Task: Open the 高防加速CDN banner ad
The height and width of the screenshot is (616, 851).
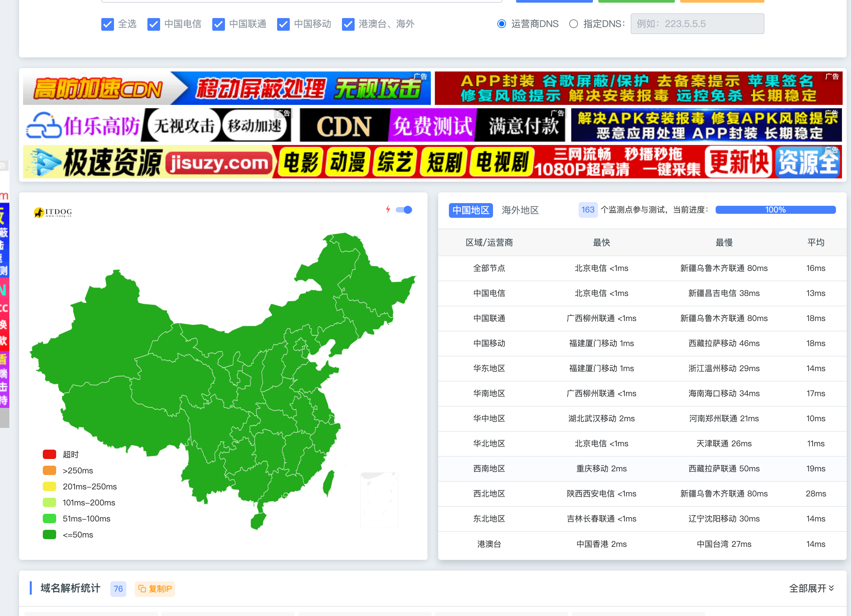Action: point(227,89)
